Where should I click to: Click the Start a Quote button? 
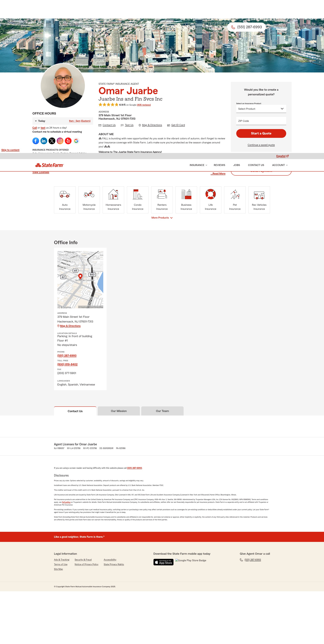click(261, 133)
